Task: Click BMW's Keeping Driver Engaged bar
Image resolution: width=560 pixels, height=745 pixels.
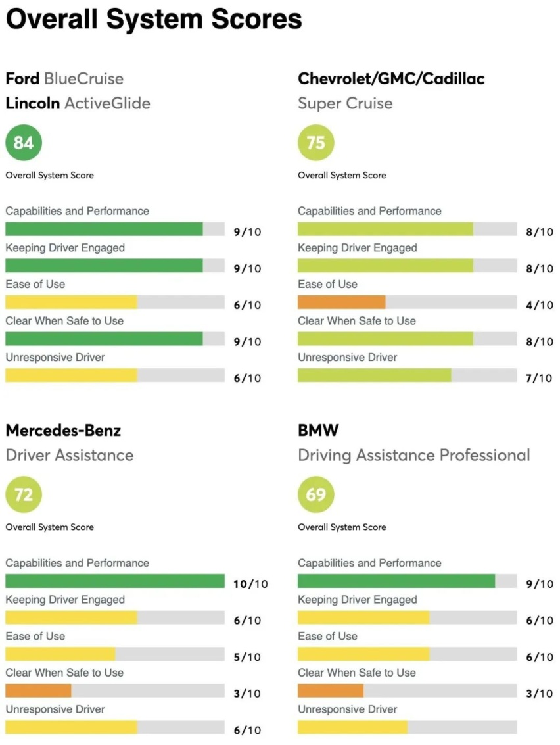Action: pyautogui.click(x=407, y=617)
